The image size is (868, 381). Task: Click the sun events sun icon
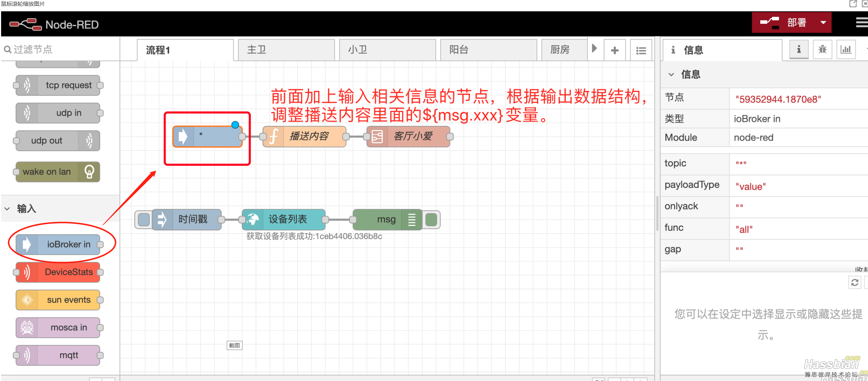[27, 300]
